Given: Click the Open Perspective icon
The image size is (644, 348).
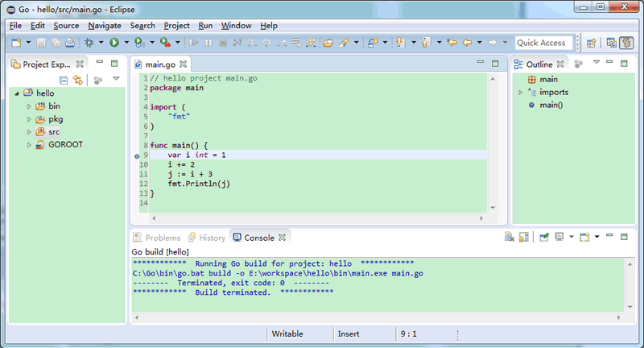Looking at the screenshot, I should (591, 43).
